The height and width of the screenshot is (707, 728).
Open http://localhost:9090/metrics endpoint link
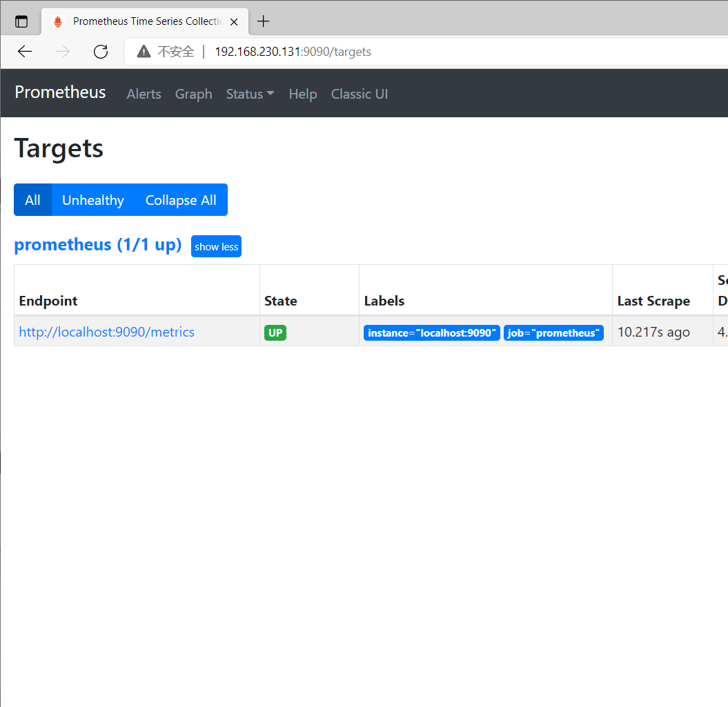click(x=107, y=332)
